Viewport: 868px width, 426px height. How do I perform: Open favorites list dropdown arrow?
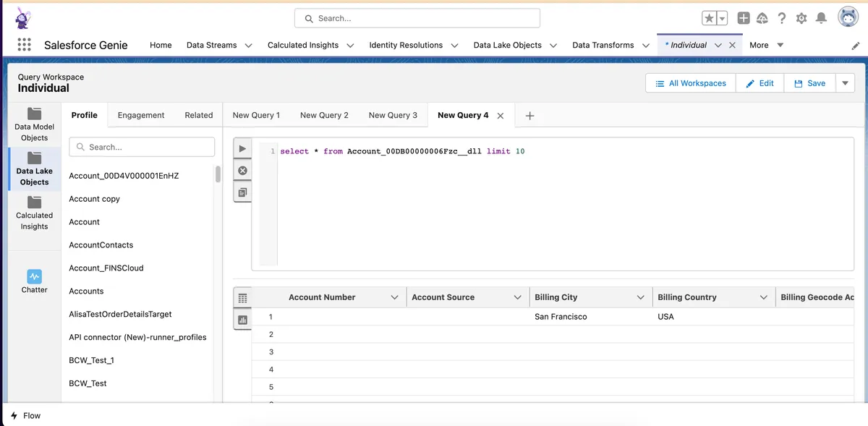pyautogui.click(x=722, y=18)
